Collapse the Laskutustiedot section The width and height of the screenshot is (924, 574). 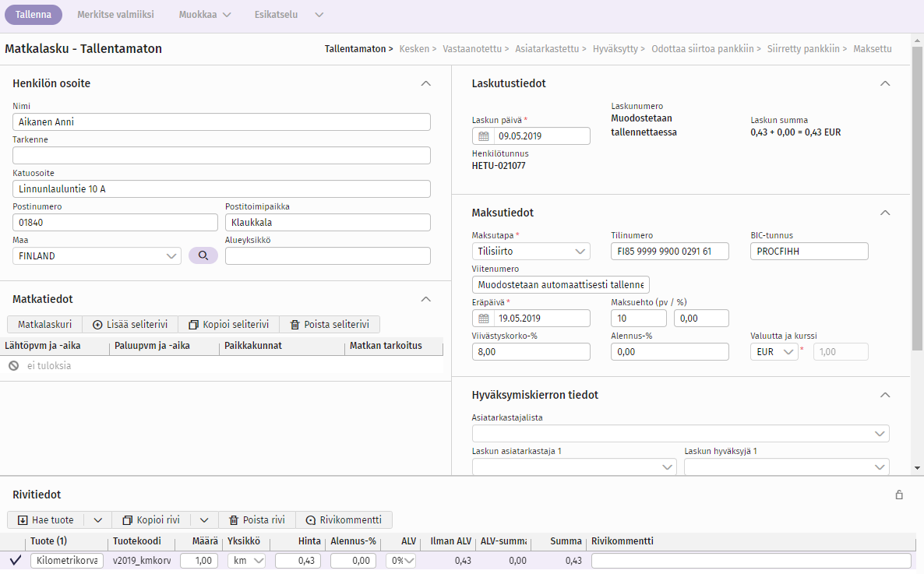point(885,83)
